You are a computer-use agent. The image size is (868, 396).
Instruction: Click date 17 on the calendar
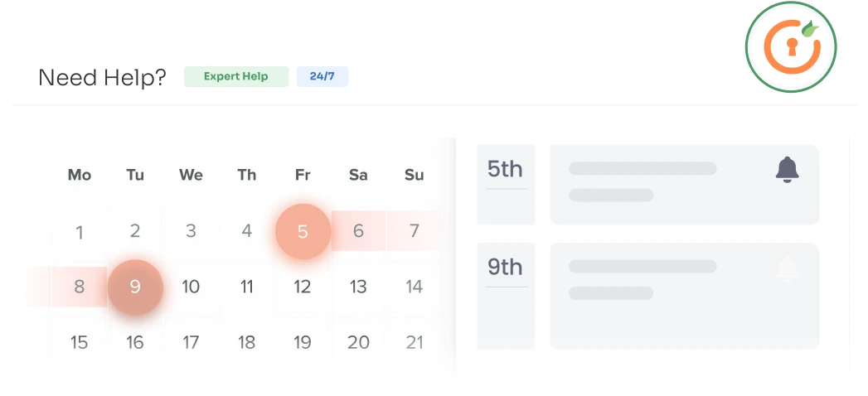[191, 342]
